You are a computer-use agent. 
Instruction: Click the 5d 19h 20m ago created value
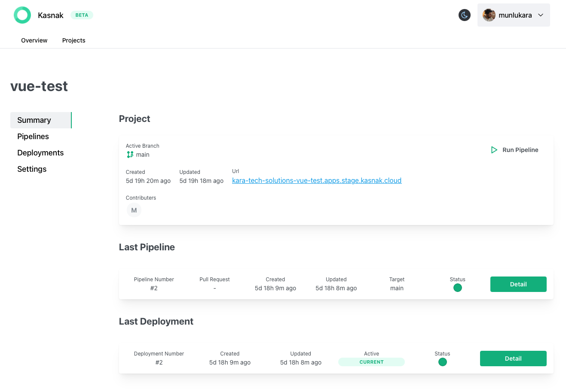coord(148,181)
